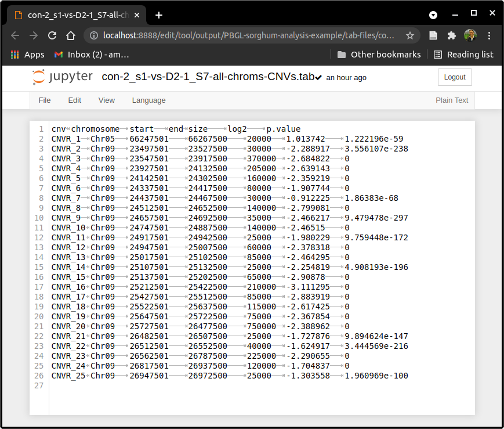Click 'CNVR_1' in line 2
The height and width of the screenshot is (429, 504).
pyautogui.click(x=66, y=139)
